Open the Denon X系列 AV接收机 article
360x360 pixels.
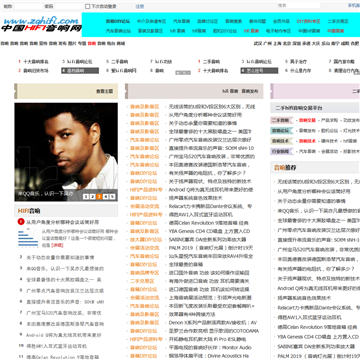[x=213, y=323]
